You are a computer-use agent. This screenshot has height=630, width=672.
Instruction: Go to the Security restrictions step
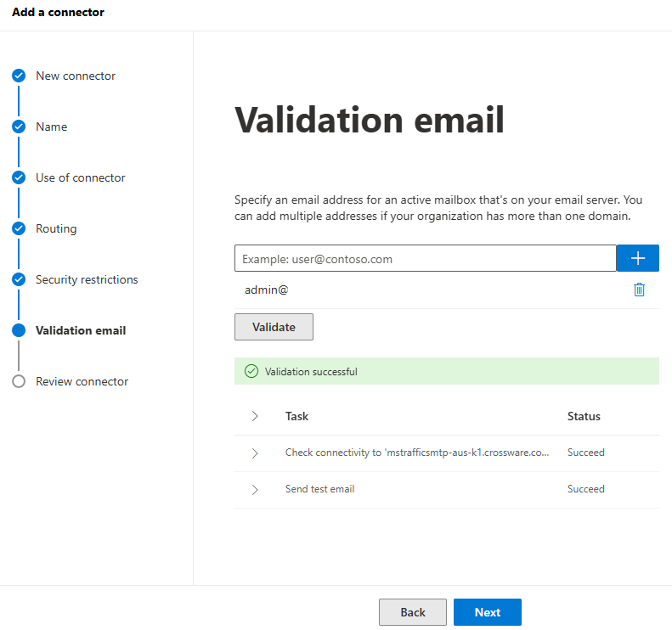[x=87, y=279]
